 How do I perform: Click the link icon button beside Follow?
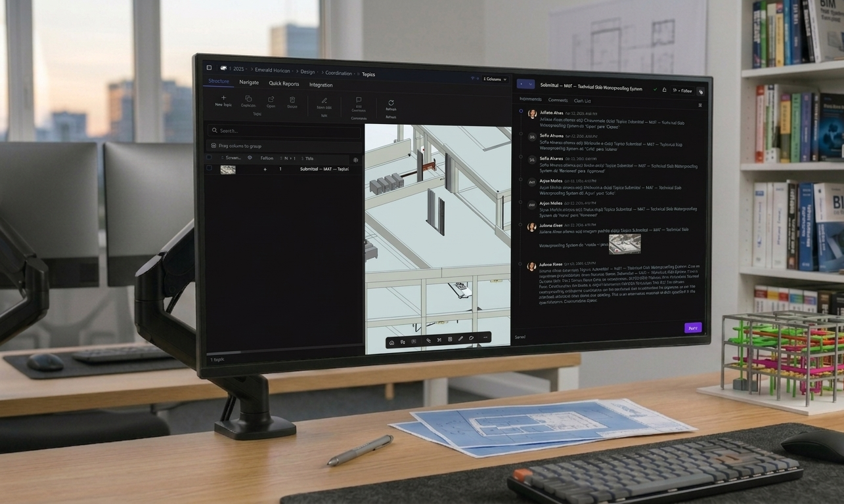coord(701,92)
